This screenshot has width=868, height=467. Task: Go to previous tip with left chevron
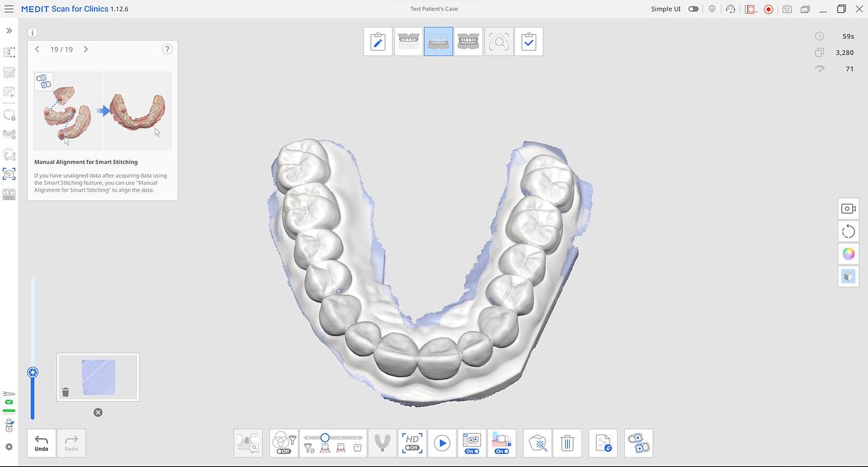point(38,49)
